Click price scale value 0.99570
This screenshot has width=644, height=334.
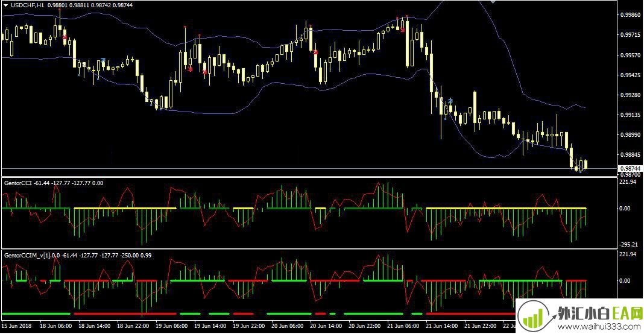[x=631, y=55]
